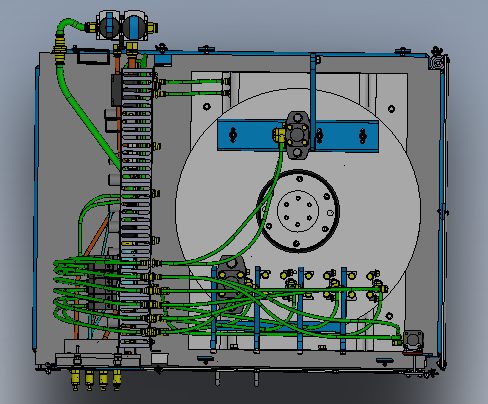Click the gray pump body at disc bottom-left
The image size is (488, 404).
231,283
